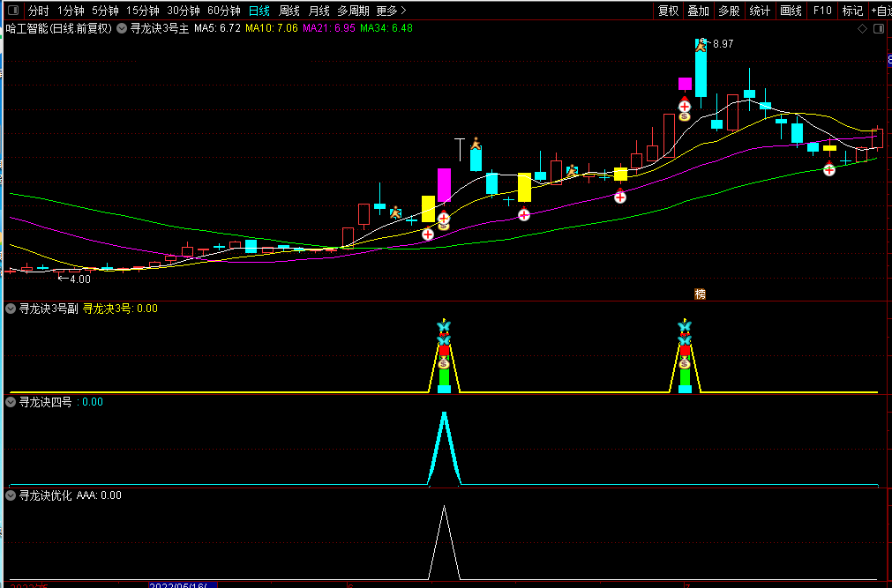Open dropdown beside 哈工智能(日线前复权) title
The height and width of the screenshot is (588, 892).
121,28
